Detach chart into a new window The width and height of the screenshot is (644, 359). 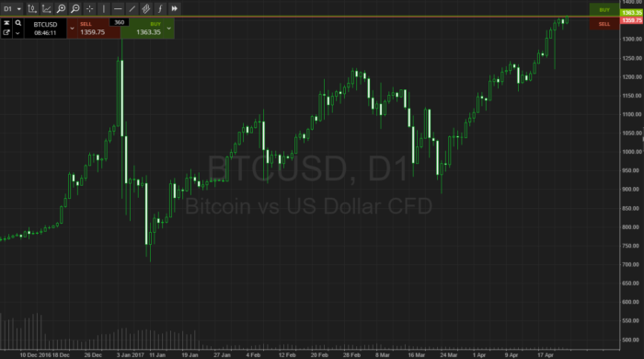click(x=6, y=33)
